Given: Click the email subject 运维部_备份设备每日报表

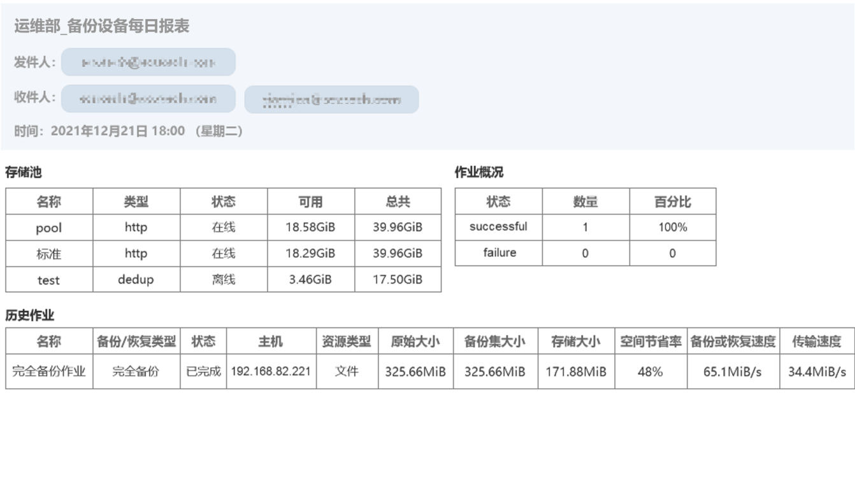Looking at the screenshot, I should (102, 27).
